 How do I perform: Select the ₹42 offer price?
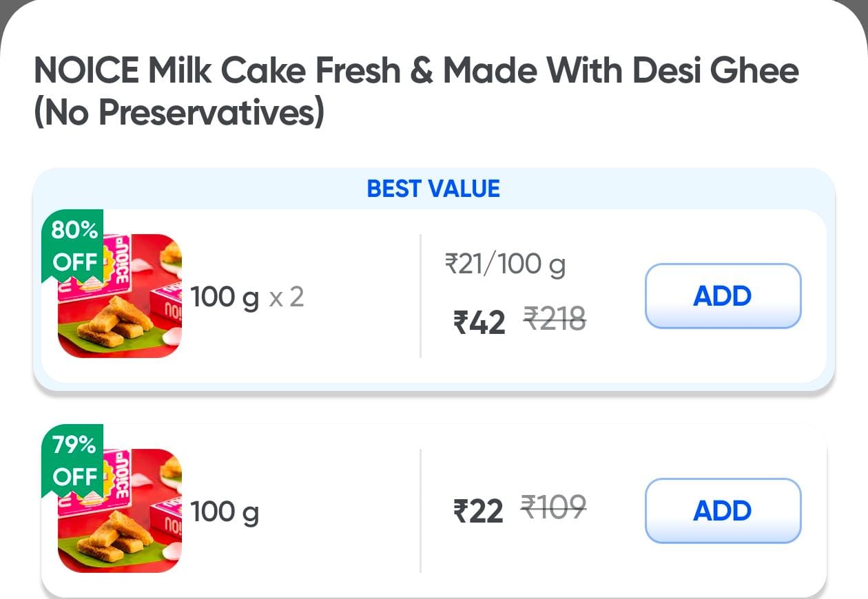pos(479,322)
